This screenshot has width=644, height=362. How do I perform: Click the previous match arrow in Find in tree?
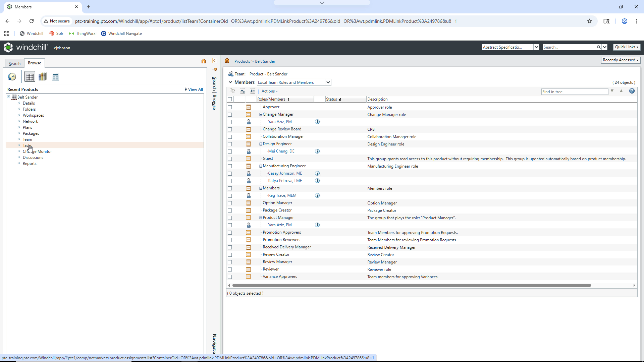pyautogui.click(x=621, y=91)
